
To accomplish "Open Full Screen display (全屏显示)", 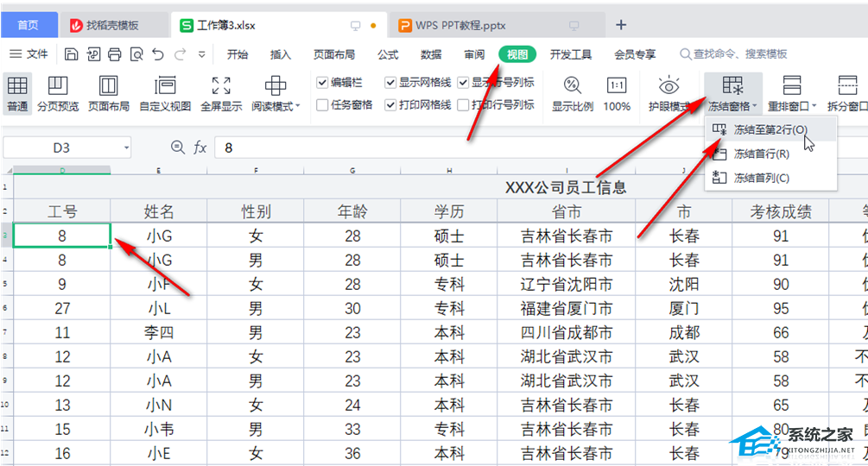I will (x=221, y=86).
